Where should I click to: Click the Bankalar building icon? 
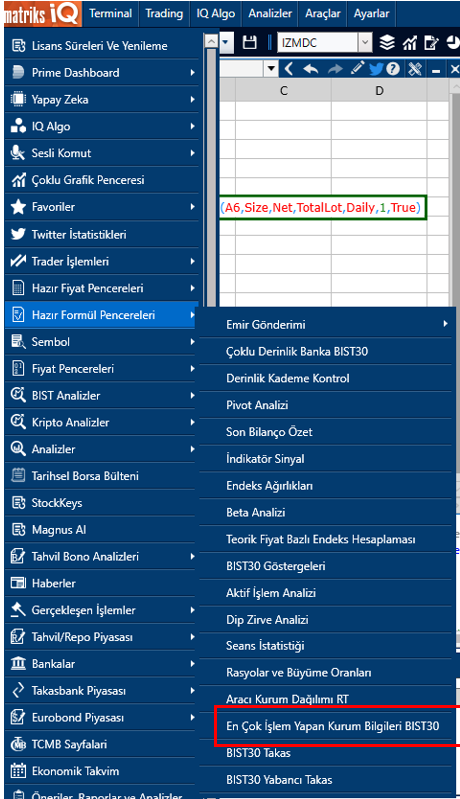coord(18,663)
